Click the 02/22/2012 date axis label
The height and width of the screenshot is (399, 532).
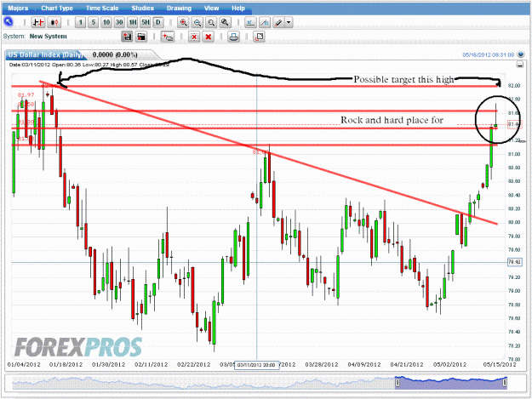pos(194,365)
